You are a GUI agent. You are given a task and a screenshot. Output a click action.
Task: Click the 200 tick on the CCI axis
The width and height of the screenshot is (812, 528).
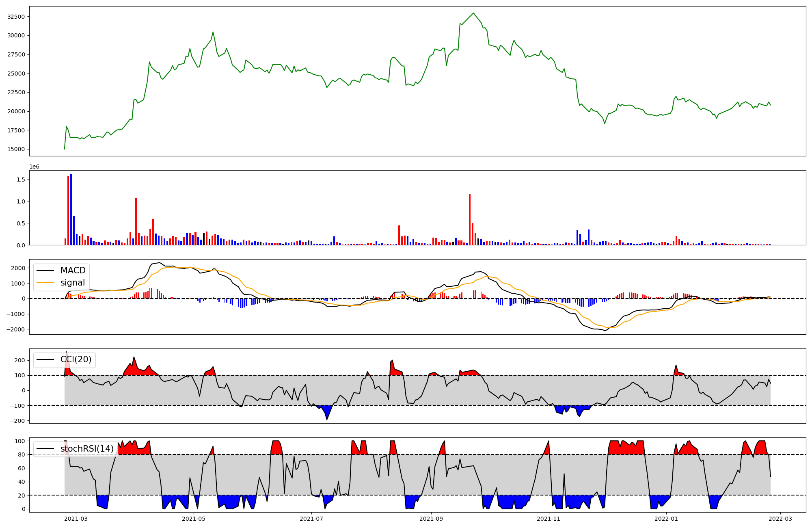pos(20,360)
